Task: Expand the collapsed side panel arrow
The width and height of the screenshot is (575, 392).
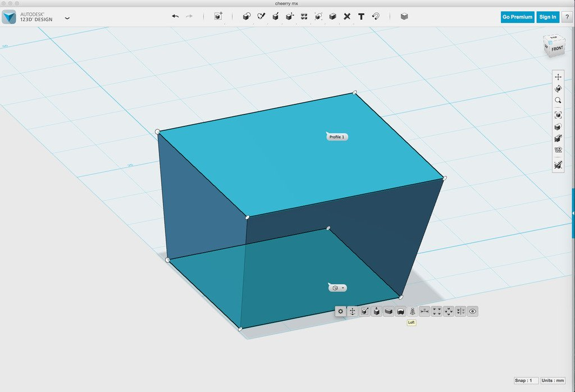Action: tap(573, 213)
